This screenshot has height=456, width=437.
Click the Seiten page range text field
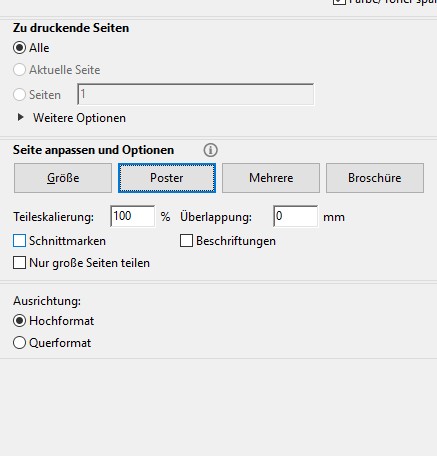coord(196,94)
